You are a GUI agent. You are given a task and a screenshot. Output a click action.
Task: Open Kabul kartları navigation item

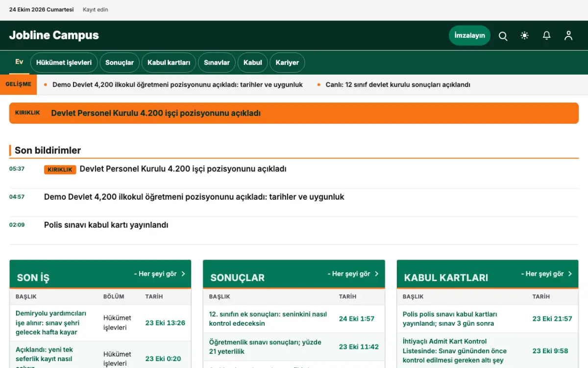[169, 62]
